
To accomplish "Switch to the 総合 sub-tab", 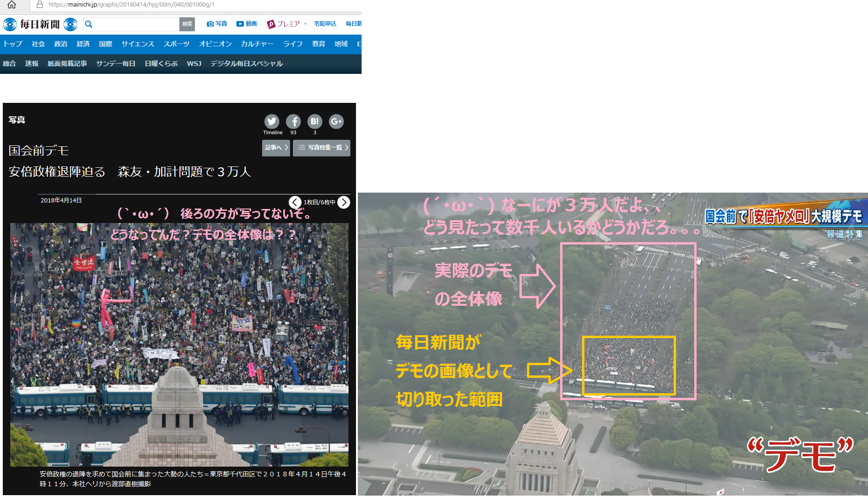I will pos(9,64).
